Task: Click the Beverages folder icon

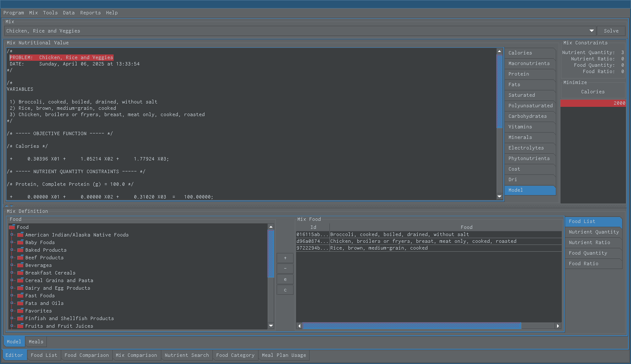Action: click(20, 265)
